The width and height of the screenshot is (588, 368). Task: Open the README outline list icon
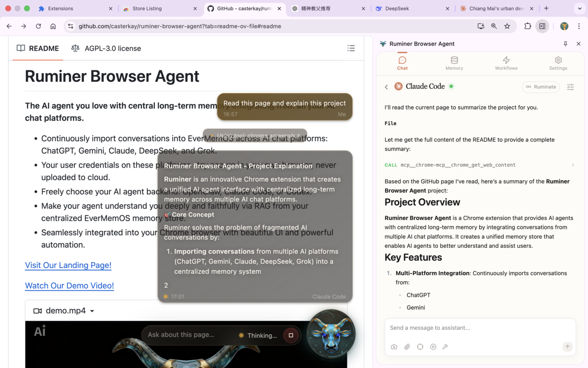tap(351, 48)
